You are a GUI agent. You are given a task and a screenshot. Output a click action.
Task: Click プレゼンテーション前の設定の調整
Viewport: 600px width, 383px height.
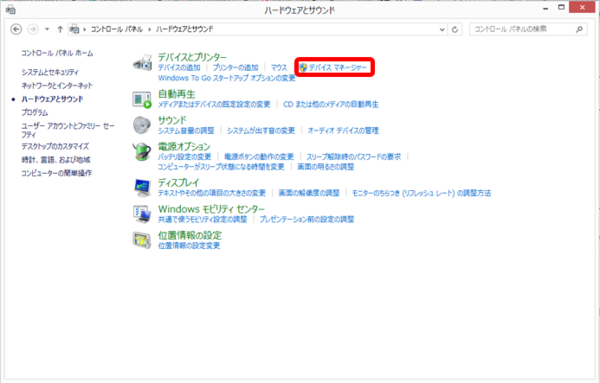[x=307, y=220]
